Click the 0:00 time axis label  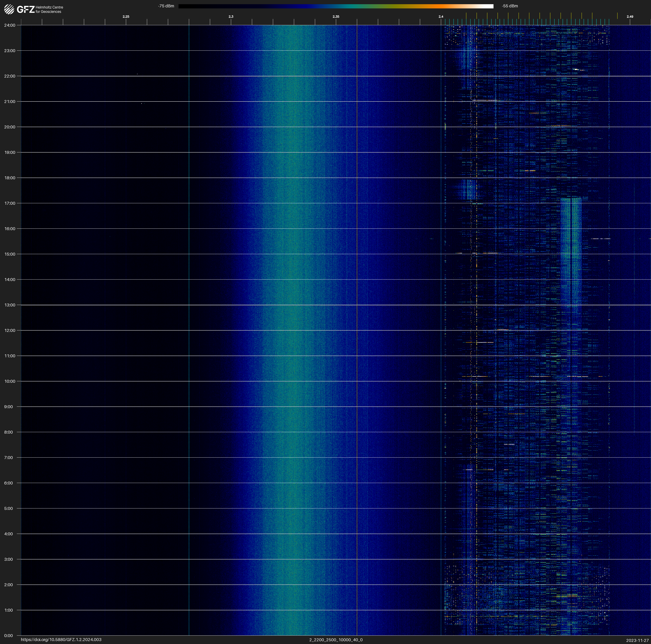click(x=8, y=636)
